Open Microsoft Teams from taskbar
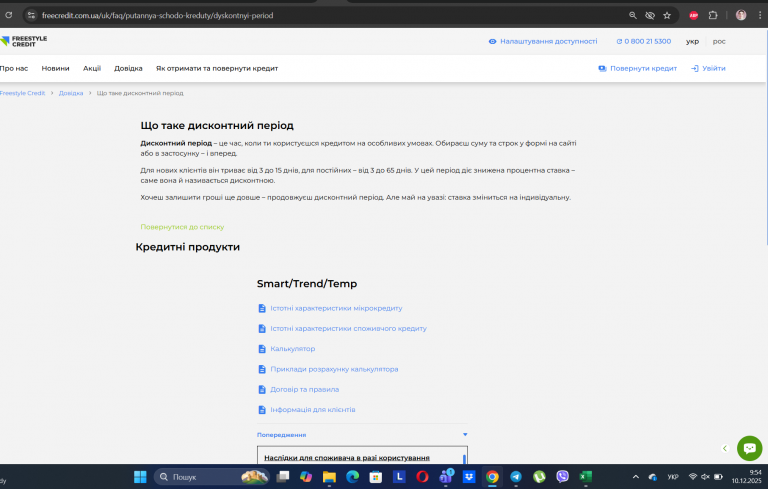 click(446, 476)
